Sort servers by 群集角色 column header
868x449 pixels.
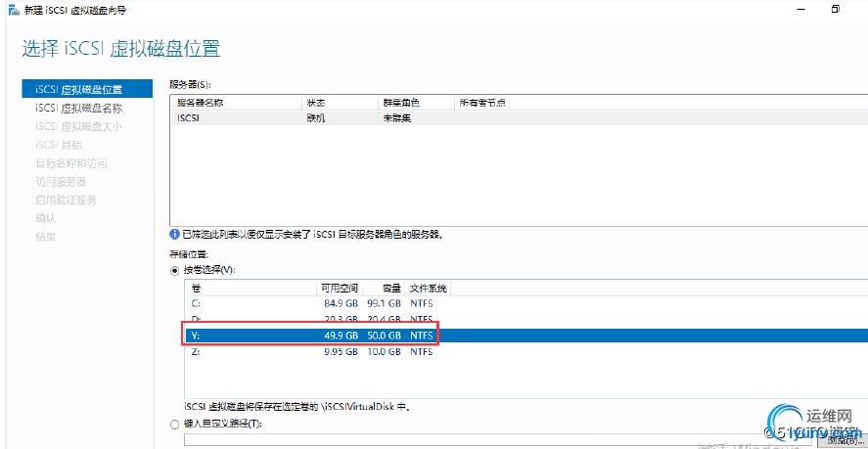point(416,103)
